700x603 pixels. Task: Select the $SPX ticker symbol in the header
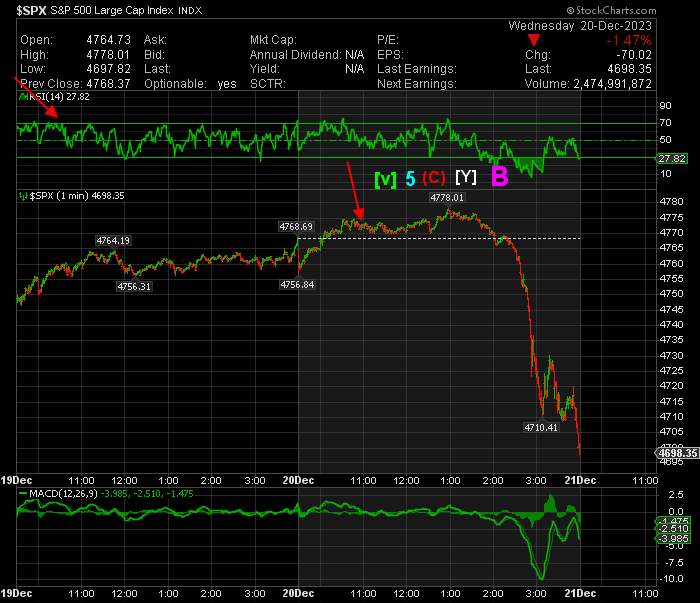31,11
